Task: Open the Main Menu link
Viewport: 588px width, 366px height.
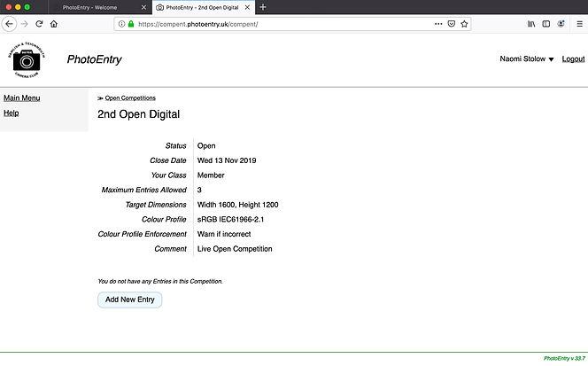Action: (x=22, y=98)
